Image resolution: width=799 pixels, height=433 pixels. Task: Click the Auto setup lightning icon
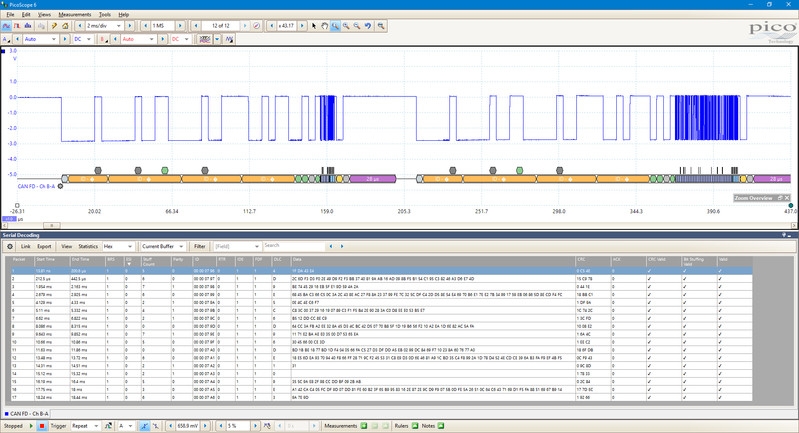(x=54, y=25)
